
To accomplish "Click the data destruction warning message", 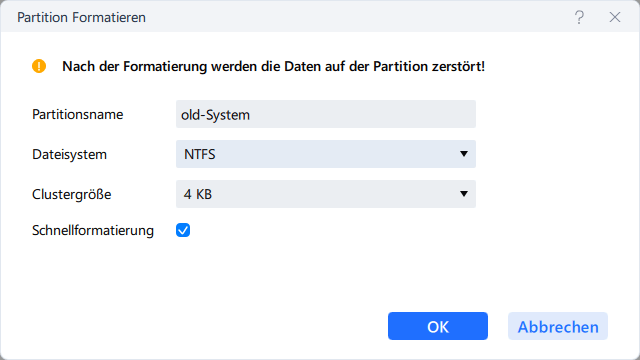I will (273, 66).
